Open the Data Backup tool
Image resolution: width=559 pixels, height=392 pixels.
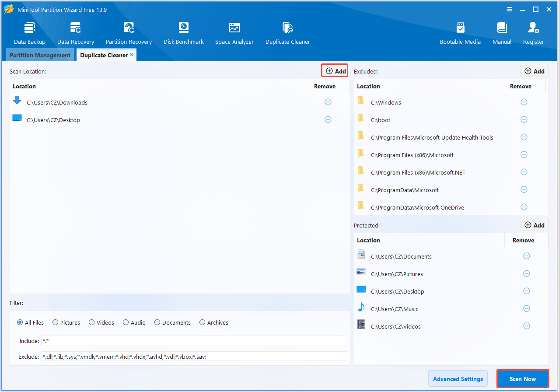pyautogui.click(x=30, y=33)
